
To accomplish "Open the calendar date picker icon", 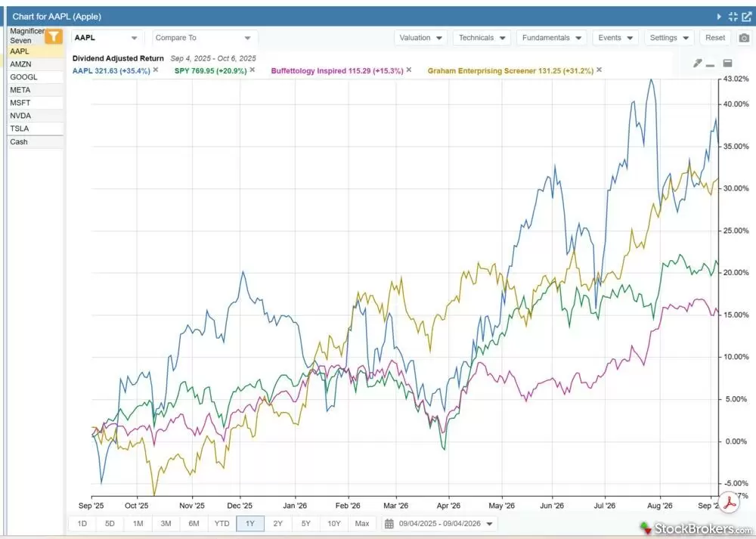I will [x=389, y=524].
